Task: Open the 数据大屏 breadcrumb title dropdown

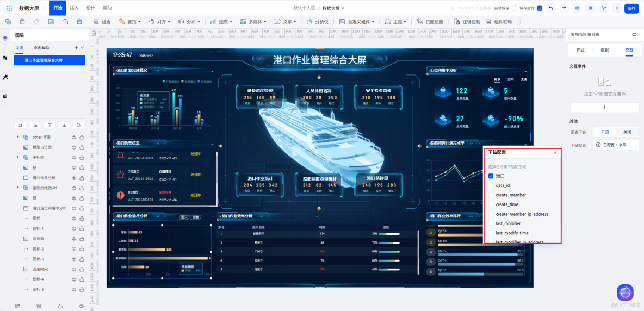Action: tap(333, 8)
